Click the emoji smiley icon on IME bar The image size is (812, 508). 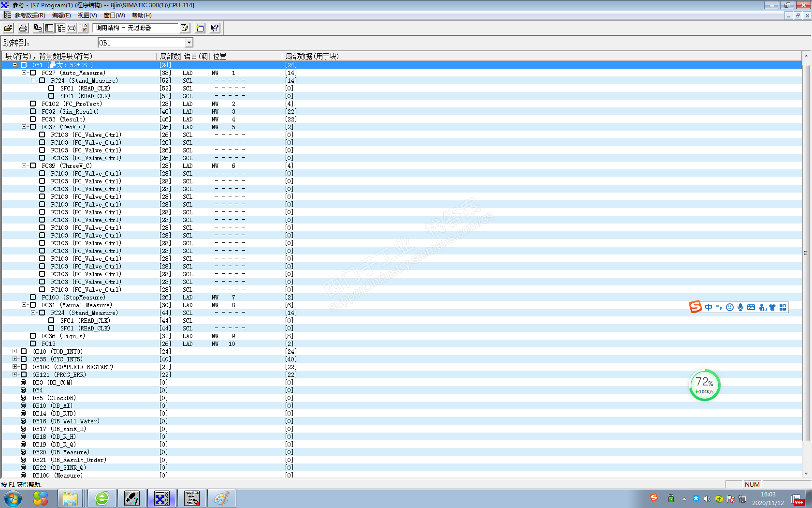click(x=730, y=307)
